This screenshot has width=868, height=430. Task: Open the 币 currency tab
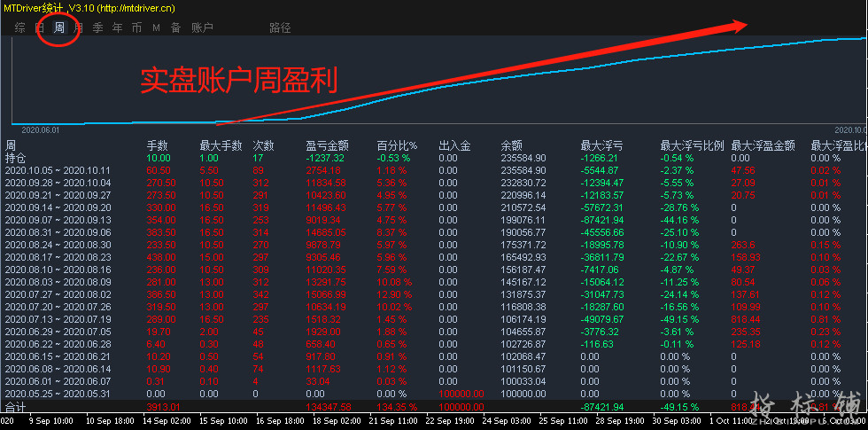136,27
